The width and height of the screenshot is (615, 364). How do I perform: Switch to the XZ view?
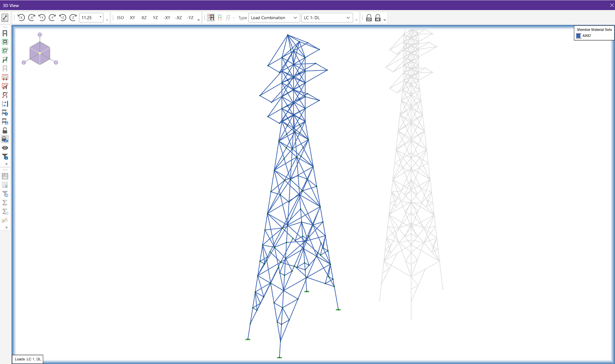coord(144,18)
